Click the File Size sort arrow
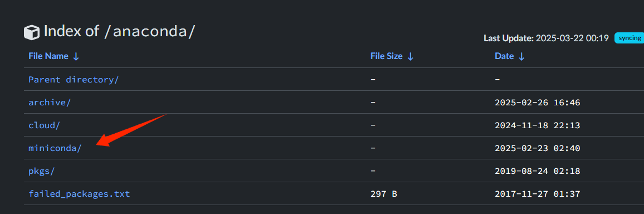The height and width of the screenshot is (214, 644). click(410, 57)
